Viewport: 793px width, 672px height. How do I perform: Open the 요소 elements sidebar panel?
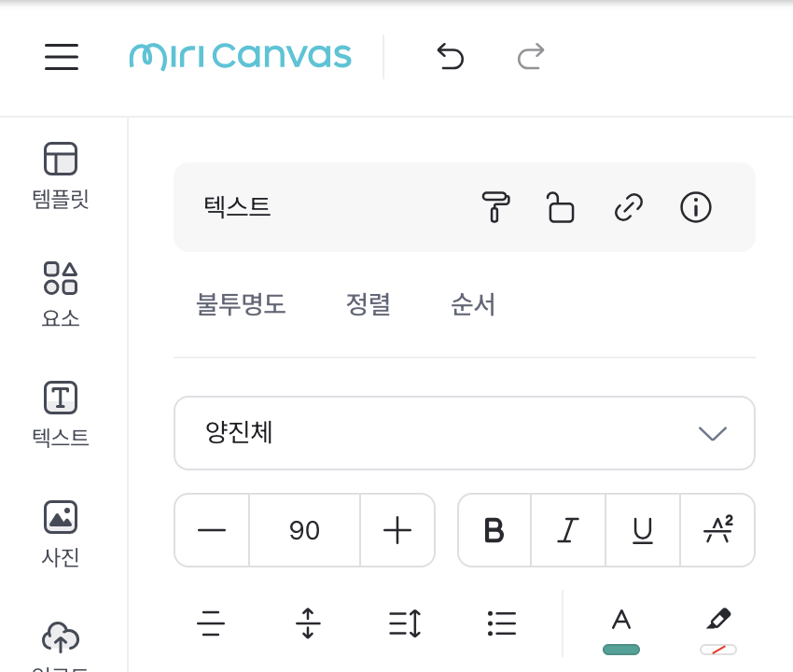coord(61,295)
